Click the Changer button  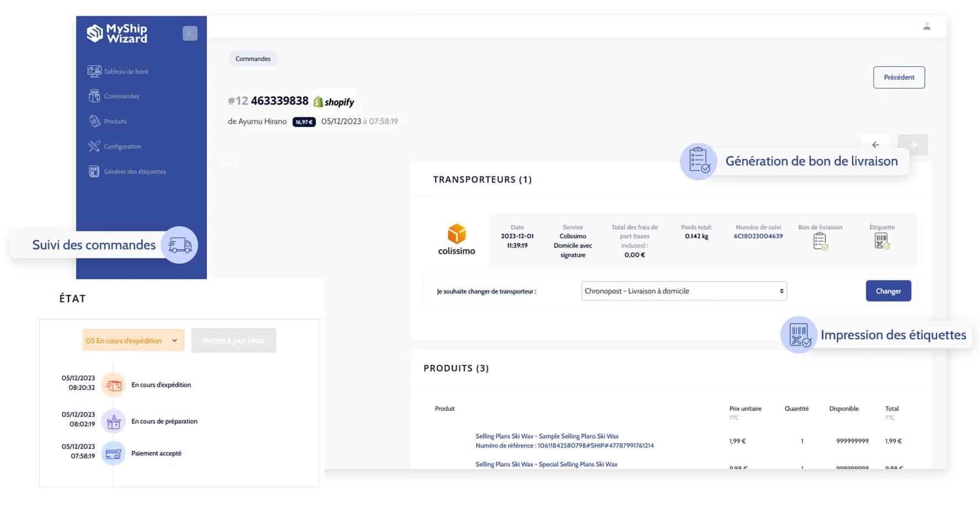888,291
